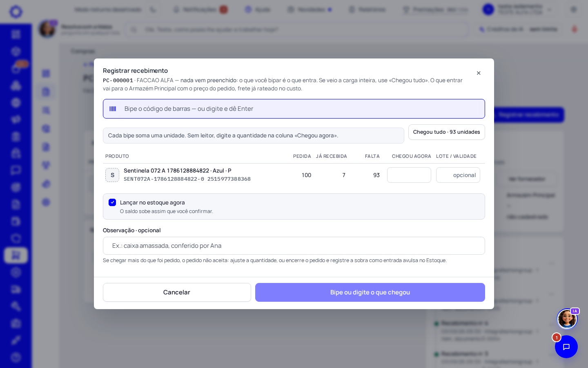This screenshot has width=588, height=368.
Task: Click 'Bipe ou digite o que chegou' button
Action: [370, 292]
